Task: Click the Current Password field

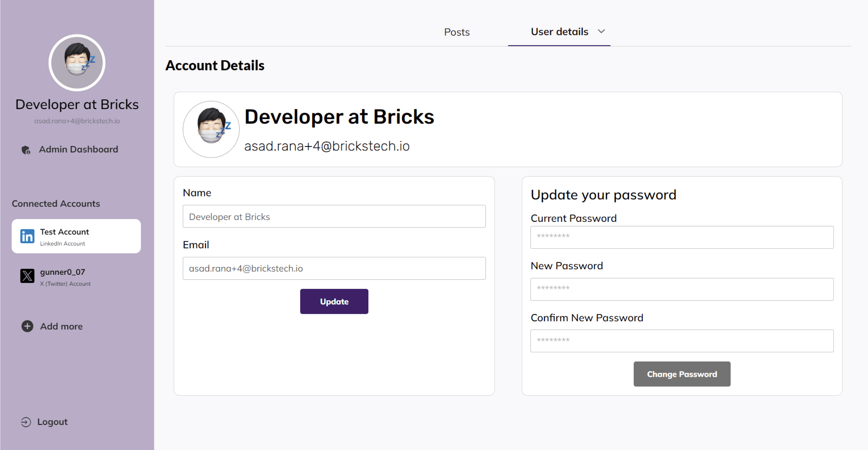Action: tap(682, 237)
